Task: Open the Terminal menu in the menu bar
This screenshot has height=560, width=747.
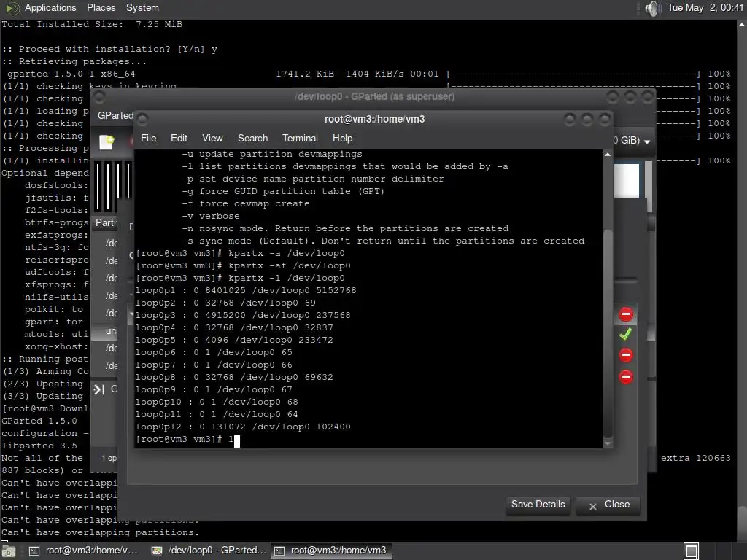Action: [300, 138]
